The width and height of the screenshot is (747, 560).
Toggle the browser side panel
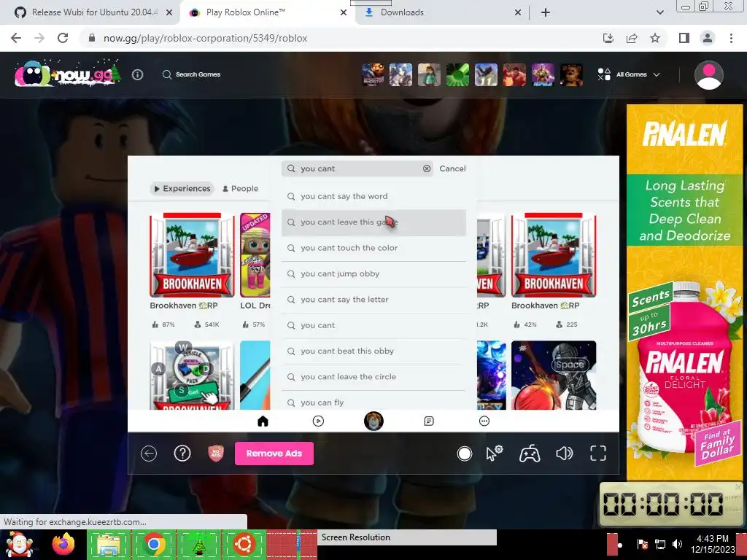click(684, 38)
